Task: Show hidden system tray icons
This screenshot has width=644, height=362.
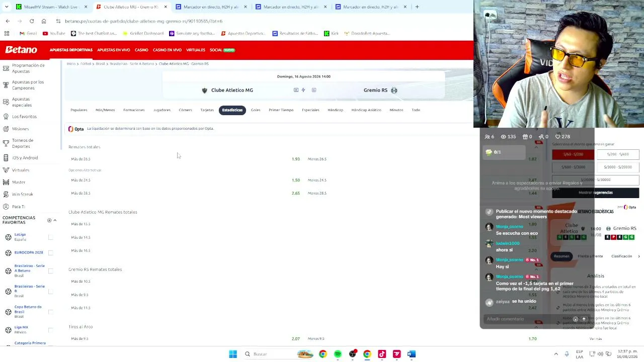Action: tap(556, 354)
